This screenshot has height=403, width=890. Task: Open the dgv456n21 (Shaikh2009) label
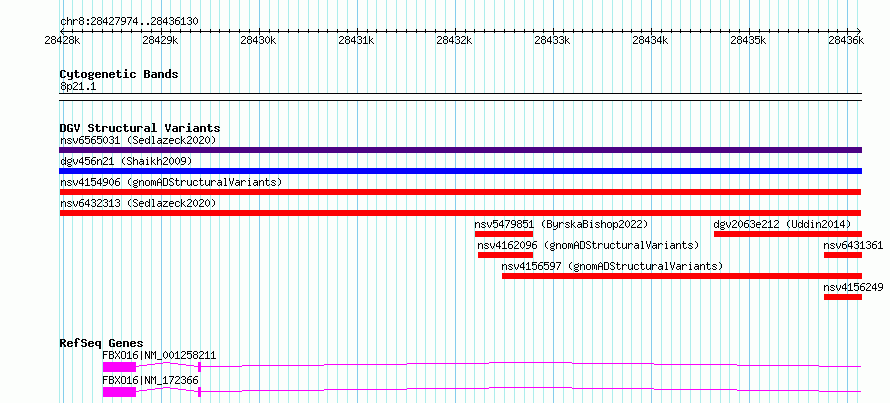point(126,161)
